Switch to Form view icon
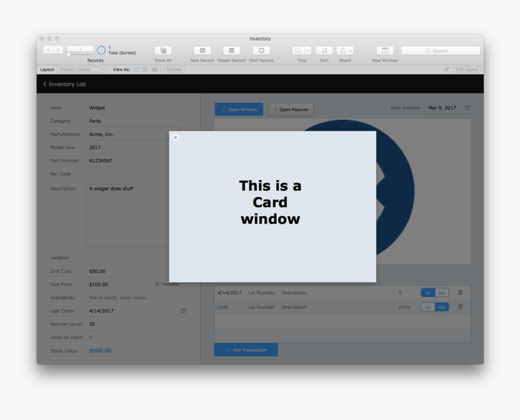The height and width of the screenshot is (420, 520). point(136,69)
